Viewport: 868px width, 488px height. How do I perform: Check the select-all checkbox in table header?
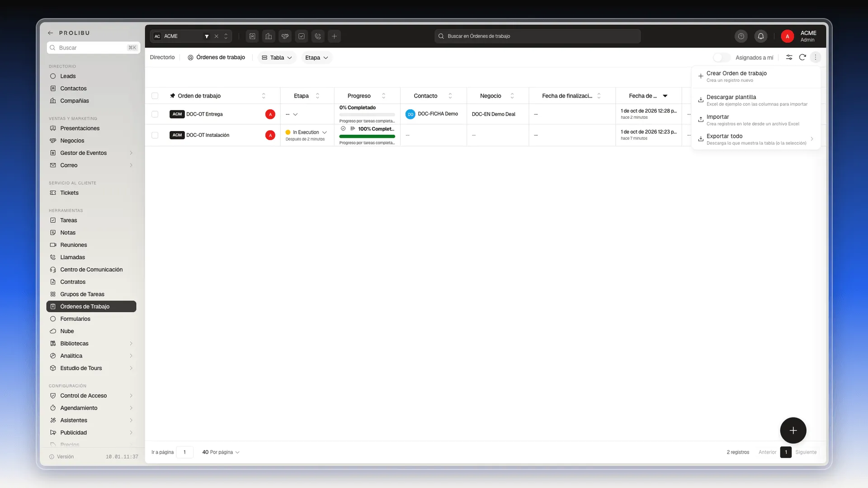155,96
